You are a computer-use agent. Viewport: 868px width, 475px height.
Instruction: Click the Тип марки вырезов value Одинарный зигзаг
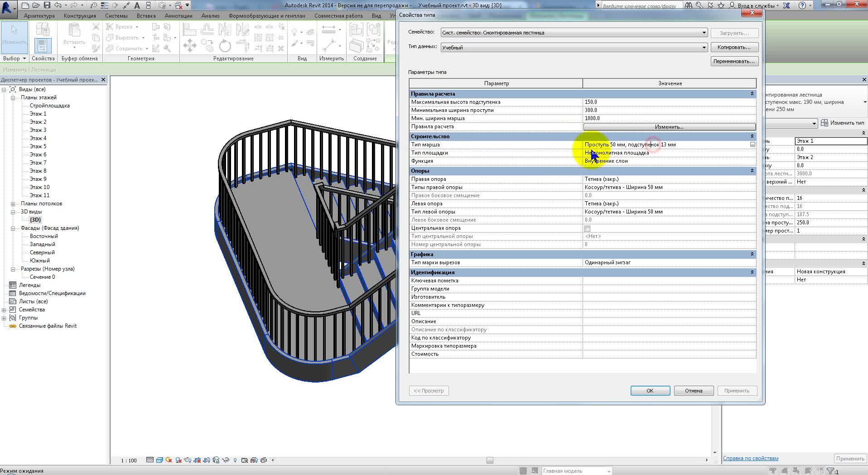669,262
